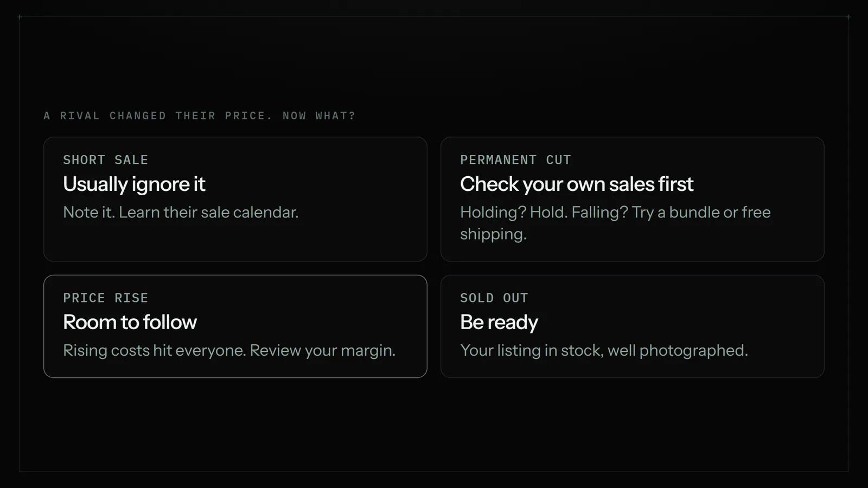Click the top-right corner crosshair mark
The width and height of the screenshot is (868, 488).
pyautogui.click(x=848, y=17)
